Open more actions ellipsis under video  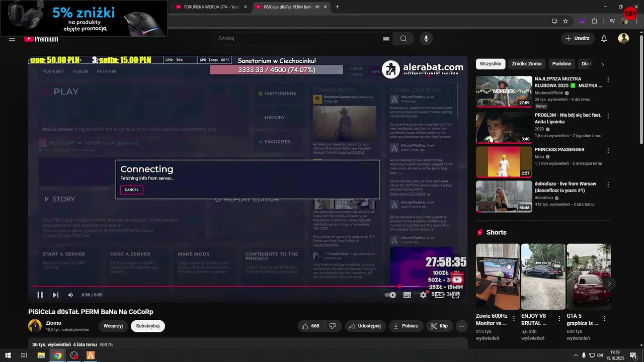coord(461,326)
